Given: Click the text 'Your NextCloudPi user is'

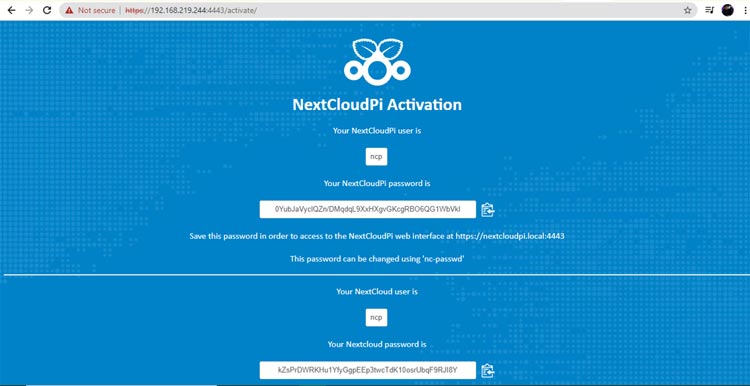Looking at the screenshot, I should [377, 130].
